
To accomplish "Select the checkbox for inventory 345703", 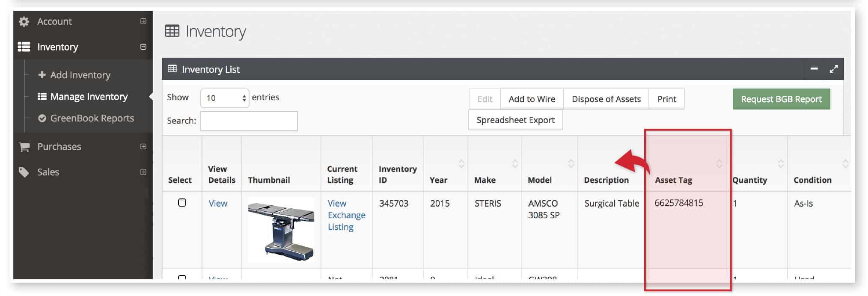I will click(182, 203).
